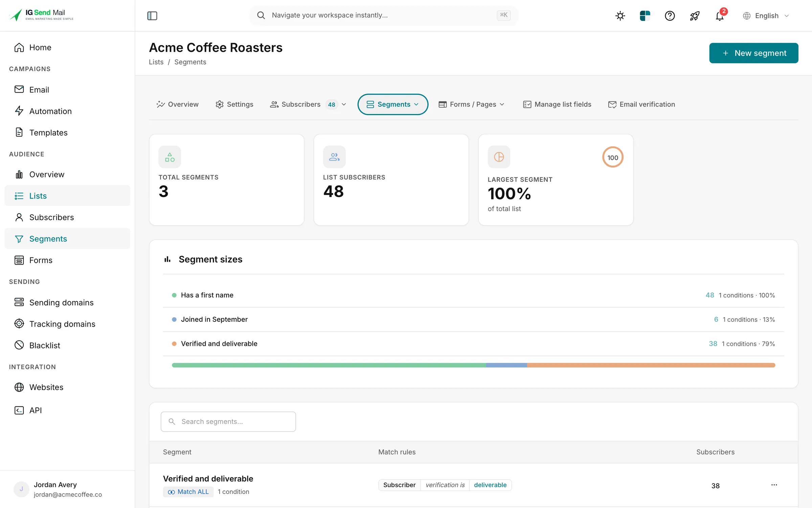The height and width of the screenshot is (508, 812).
Task: Click the Segment column header
Action: coord(177,452)
